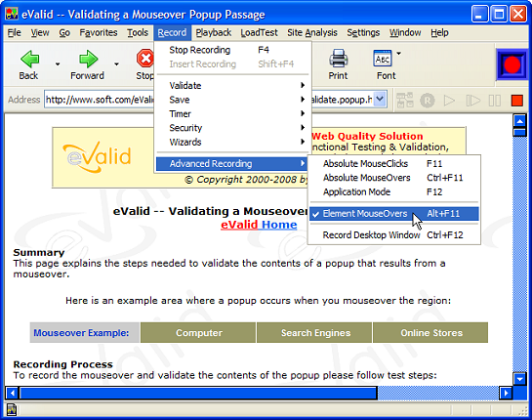The image size is (532, 420).
Task: Open the Settings menu
Action: pyautogui.click(x=363, y=32)
